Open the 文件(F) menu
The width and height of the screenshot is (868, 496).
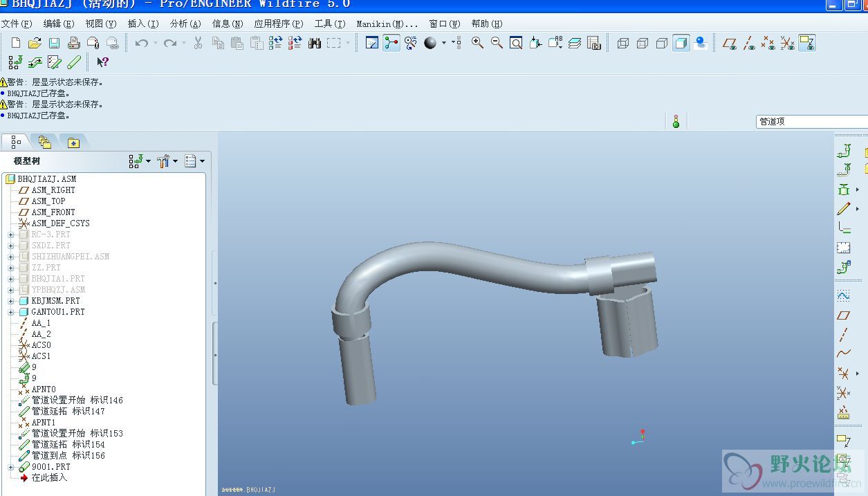pyautogui.click(x=17, y=24)
